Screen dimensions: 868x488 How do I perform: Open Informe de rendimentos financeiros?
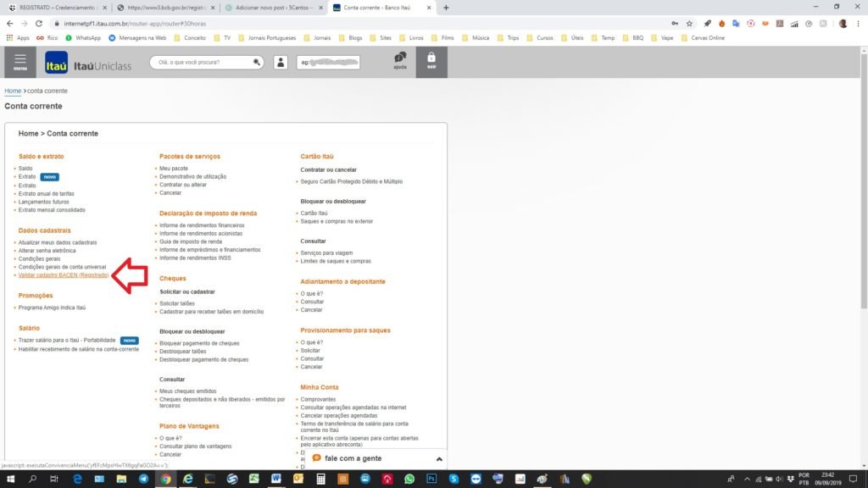coord(202,225)
